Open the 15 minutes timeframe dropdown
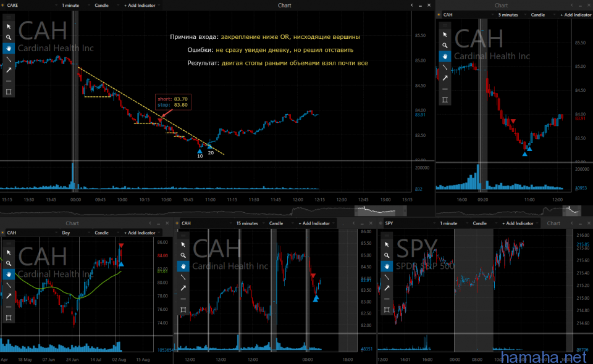This screenshot has height=364, width=593. tap(250, 223)
